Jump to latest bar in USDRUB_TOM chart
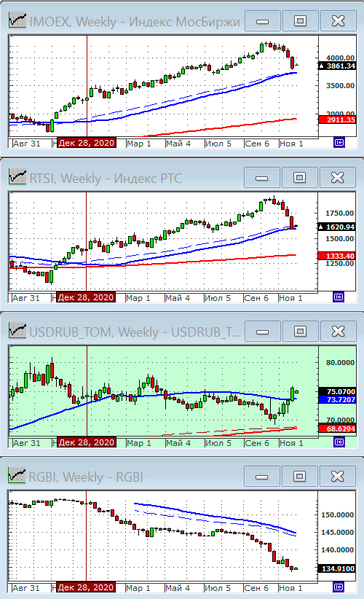This screenshot has width=364, height=599. (x=339, y=442)
